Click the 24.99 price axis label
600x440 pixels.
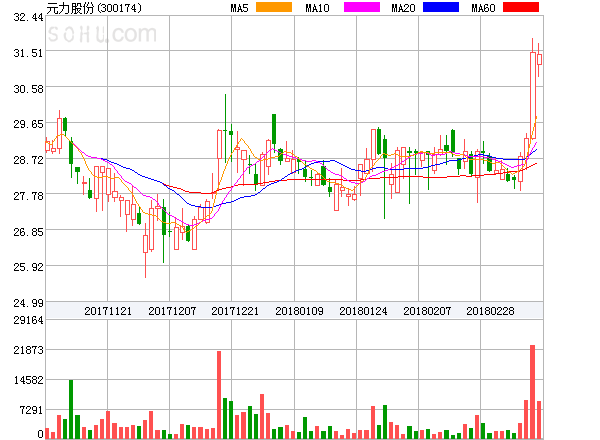(28, 303)
